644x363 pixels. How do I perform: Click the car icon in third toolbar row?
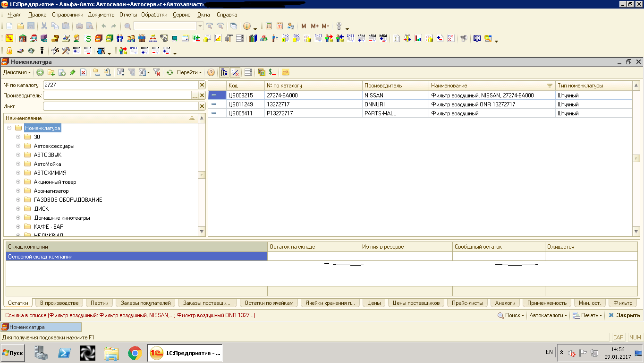tap(20, 51)
